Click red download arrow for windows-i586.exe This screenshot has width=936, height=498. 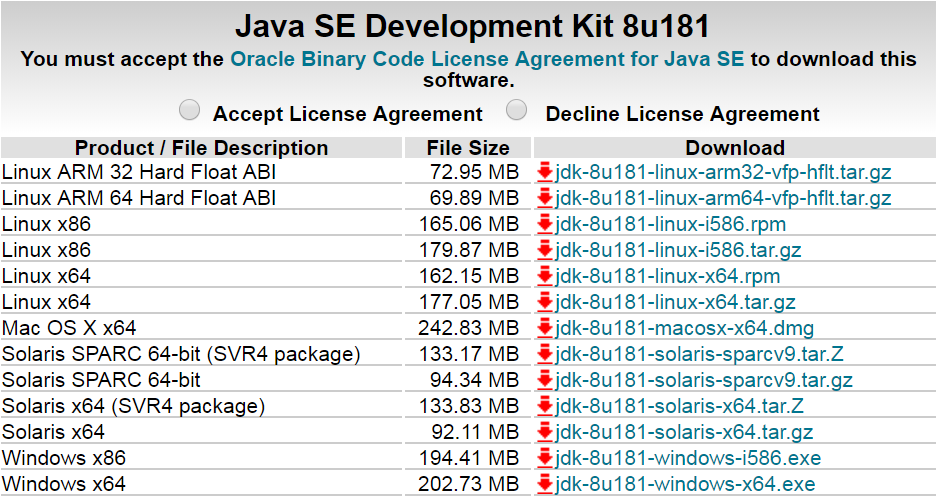pyautogui.click(x=544, y=458)
